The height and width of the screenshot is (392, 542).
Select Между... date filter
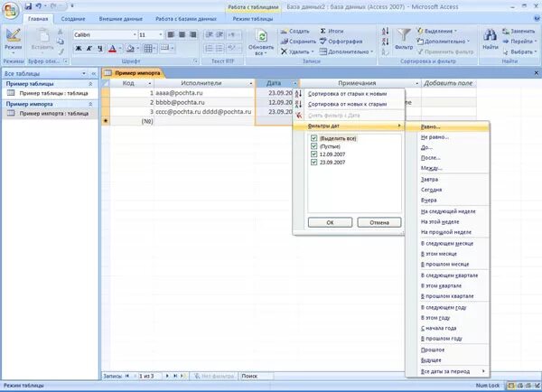tap(447, 168)
